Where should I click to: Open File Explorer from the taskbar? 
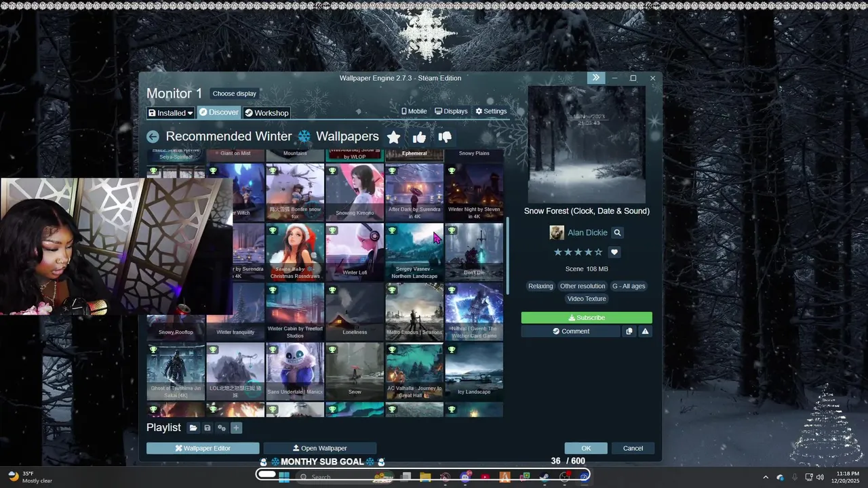coord(425,477)
